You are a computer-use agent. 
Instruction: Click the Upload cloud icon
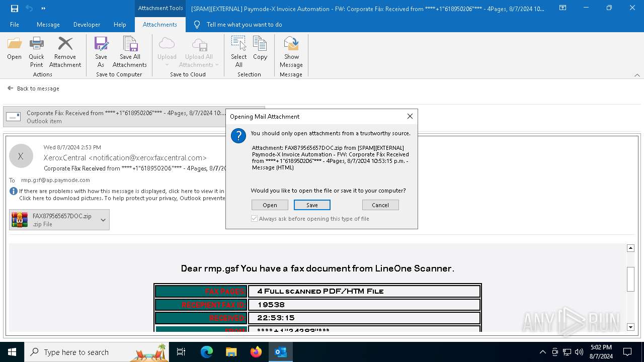pos(167,44)
